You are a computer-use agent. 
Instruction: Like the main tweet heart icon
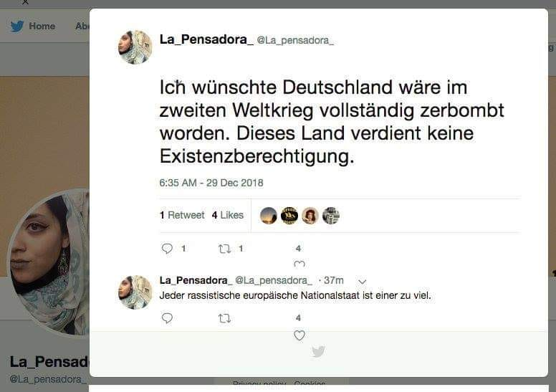point(299,264)
